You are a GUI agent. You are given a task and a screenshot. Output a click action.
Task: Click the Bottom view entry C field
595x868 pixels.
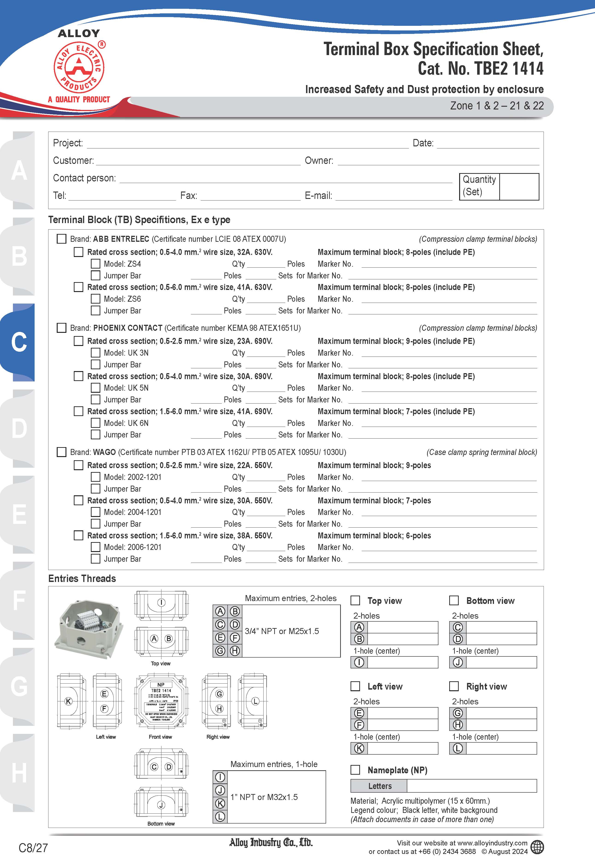(x=502, y=627)
